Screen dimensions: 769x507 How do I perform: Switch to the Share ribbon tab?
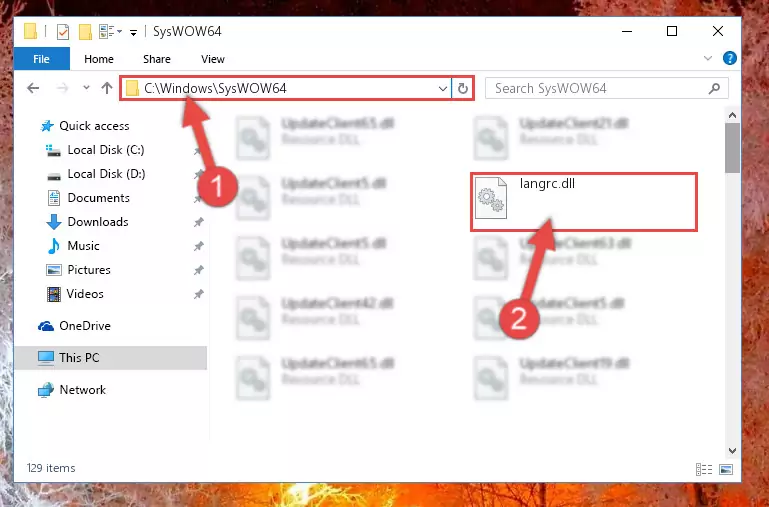click(157, 59)
